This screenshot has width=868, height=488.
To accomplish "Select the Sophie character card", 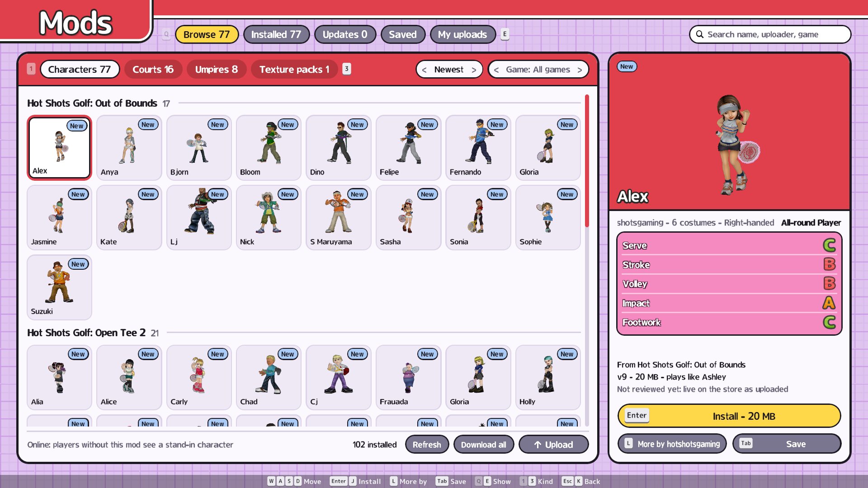I will click(x=548, y=217).
